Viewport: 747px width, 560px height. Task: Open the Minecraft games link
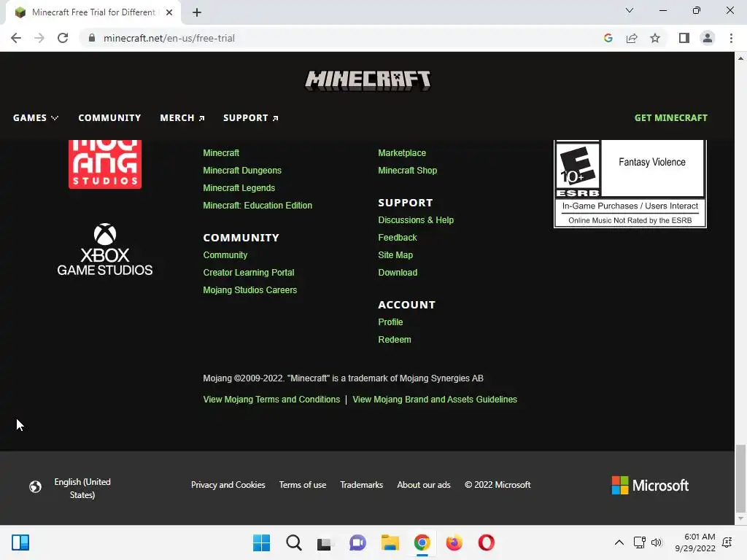(221, 153)
